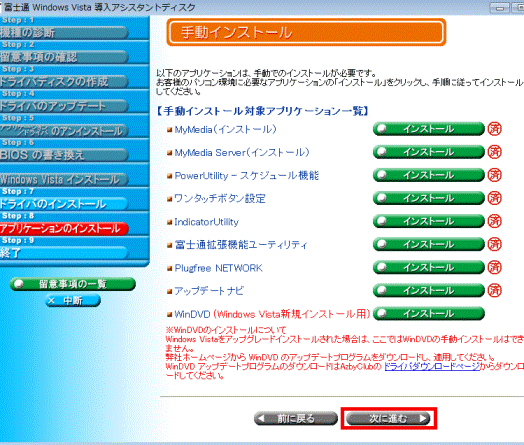This screenshot has width=524, height=445.
Task: Select Step 6 BIOS の書き換え
Action: tap(64, 155)
